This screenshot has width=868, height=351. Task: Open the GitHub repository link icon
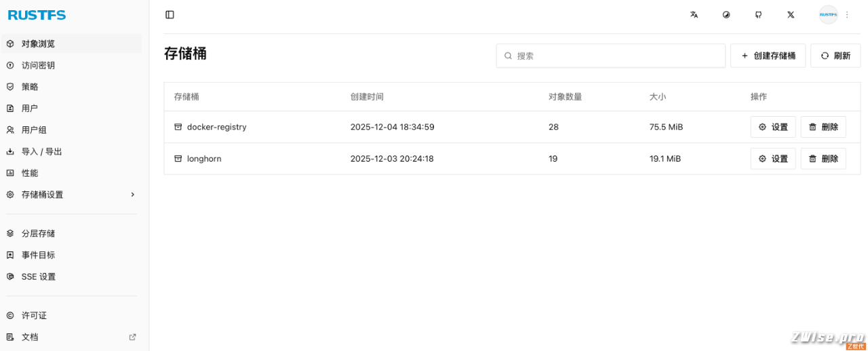(x=758, y=15)
